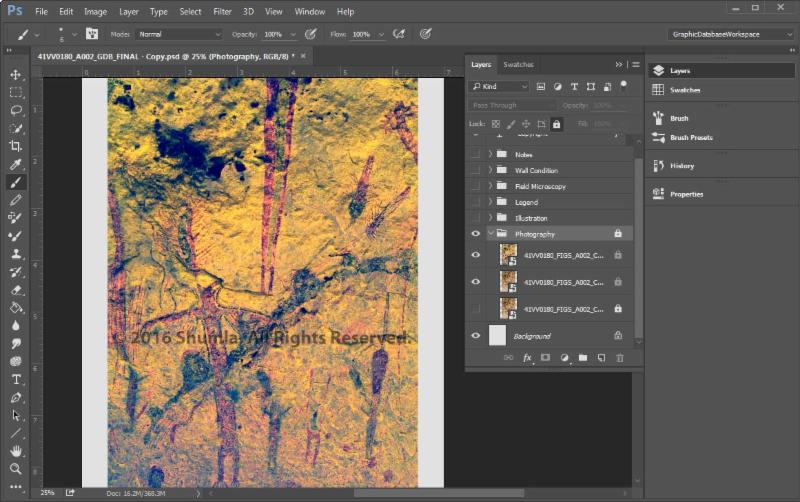
Task: Create a new group with folder icon
Action: [582, 357]
